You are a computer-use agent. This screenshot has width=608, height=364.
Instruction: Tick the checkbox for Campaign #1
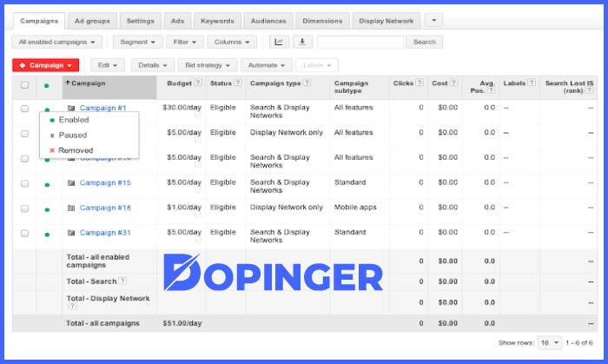[x=24, y=109]
